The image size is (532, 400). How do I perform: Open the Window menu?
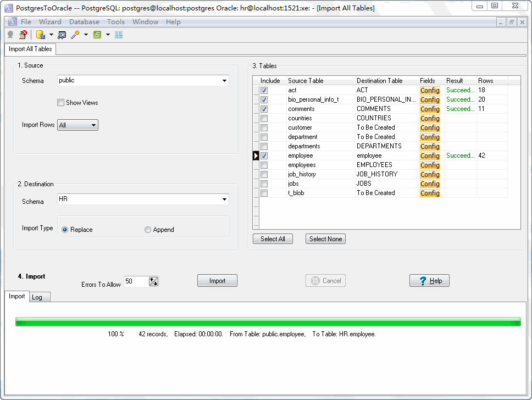[x=145, y=22]
